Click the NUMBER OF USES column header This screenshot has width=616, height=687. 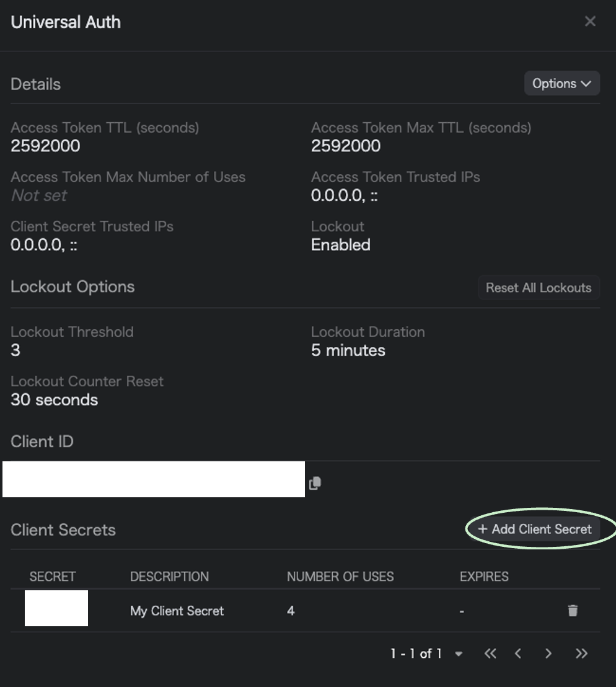click(x=340, y=577)
